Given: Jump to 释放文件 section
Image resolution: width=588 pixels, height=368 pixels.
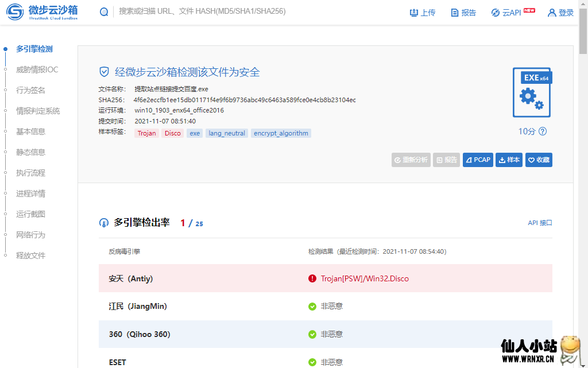Looking at the screenshot, I should pyautogui.click(x=30, y=255).
